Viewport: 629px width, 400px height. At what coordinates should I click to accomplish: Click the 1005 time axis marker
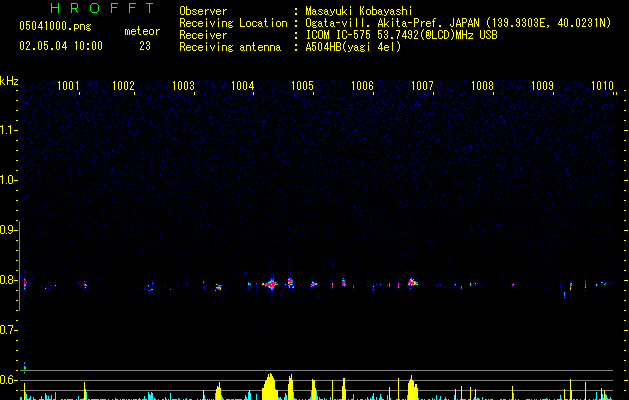(302, 86)
